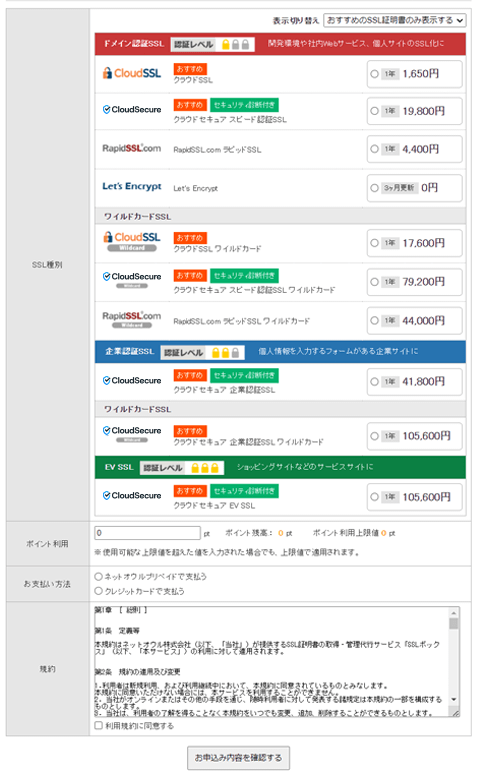The width and height of the screenshot is (480, 778).
Task: Select the 79,200円 wildcard radio button
Action: (x=374, y=282)
